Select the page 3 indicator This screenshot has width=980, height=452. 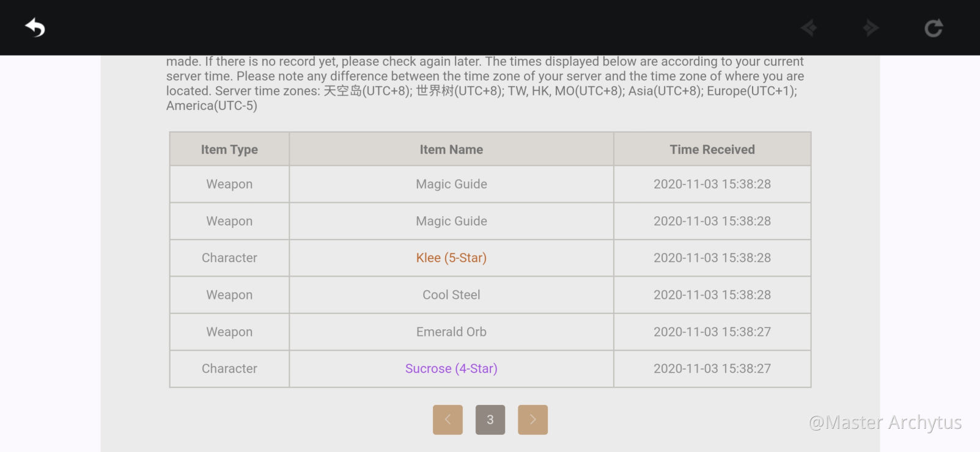[x=490, y=420]
